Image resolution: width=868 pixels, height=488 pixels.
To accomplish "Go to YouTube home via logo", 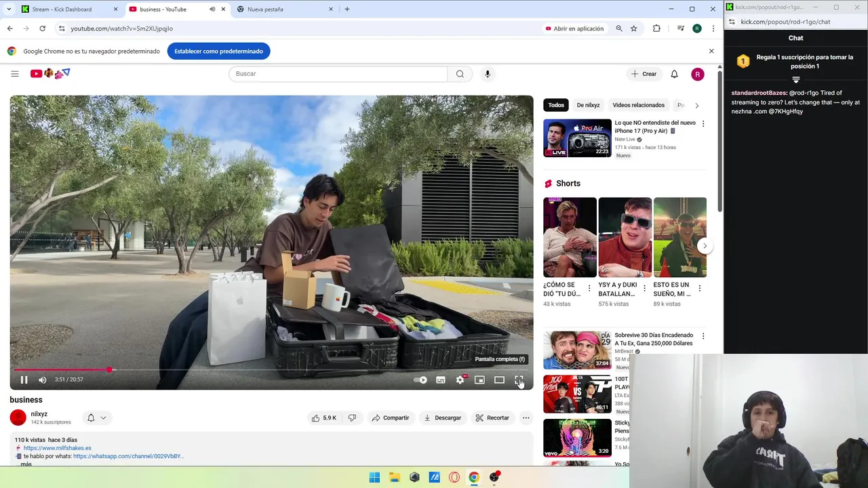I will (50, 73).
